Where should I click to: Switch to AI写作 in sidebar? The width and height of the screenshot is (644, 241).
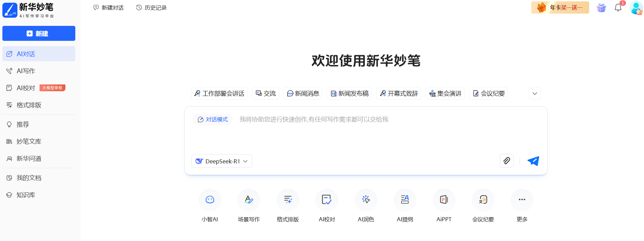click(x=26, y=71)
